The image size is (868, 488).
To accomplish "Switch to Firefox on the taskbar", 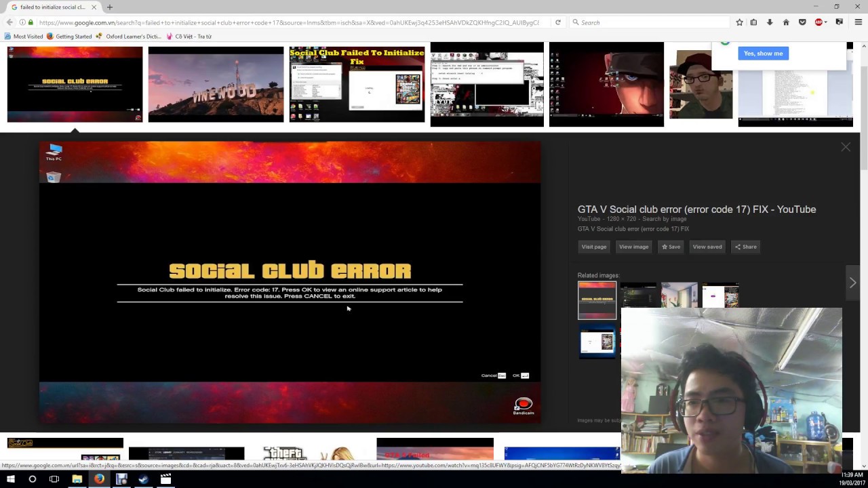I will pyautogui.click(x=99, y=479).
